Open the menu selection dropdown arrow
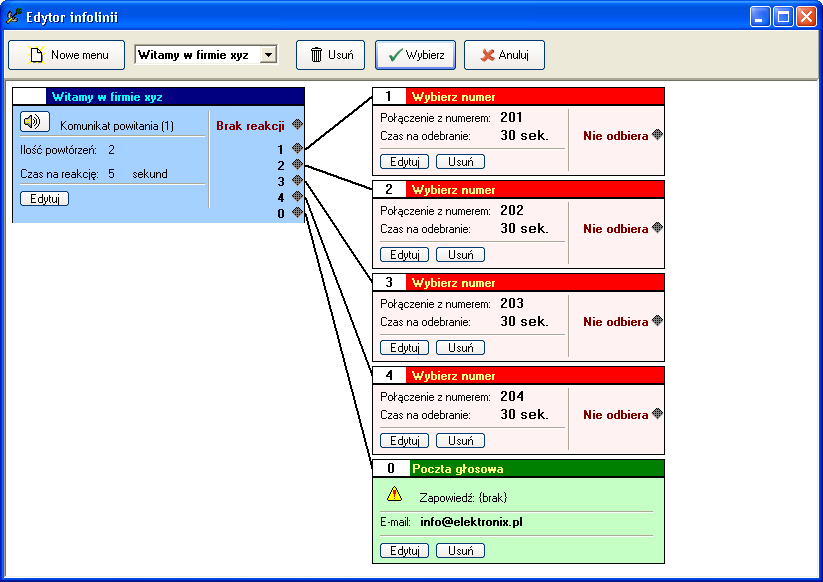The width and height of the screenshot is (823, 582). (268, 55)
